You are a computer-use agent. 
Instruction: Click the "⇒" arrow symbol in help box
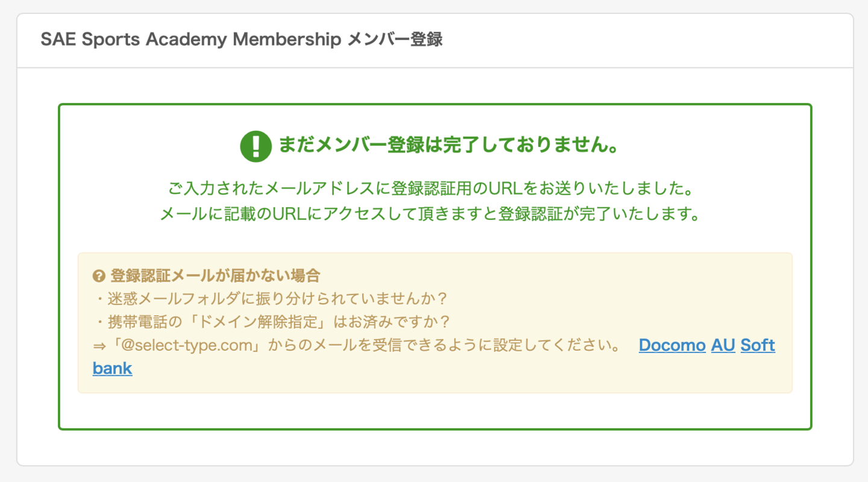click(99, 346)
